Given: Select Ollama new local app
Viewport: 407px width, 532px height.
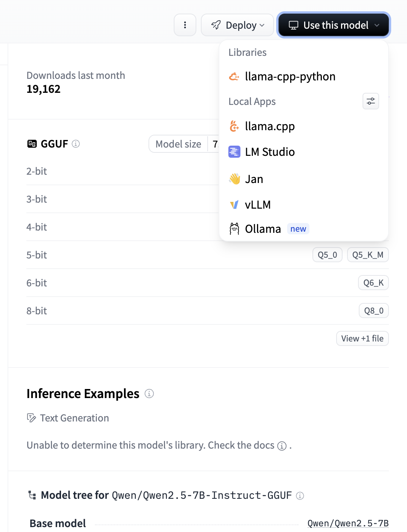Looking at the screenshot, I should point(263,229).
